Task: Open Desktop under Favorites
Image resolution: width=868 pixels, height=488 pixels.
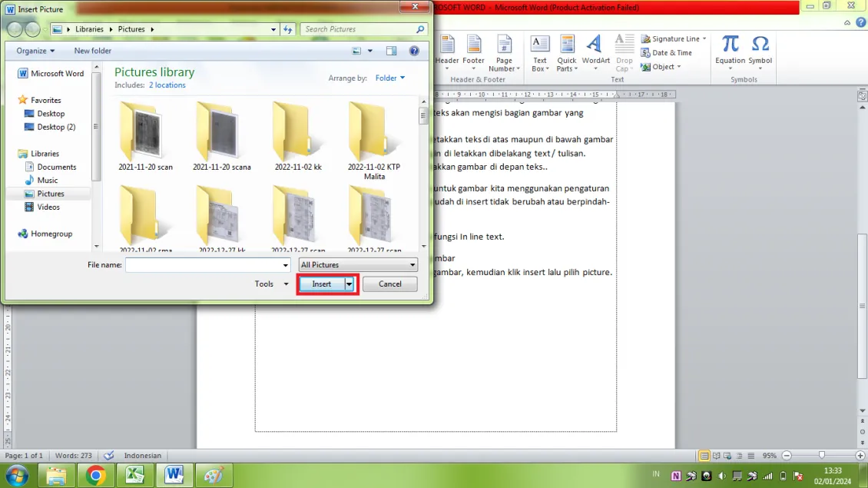Action: pos(45,114)
